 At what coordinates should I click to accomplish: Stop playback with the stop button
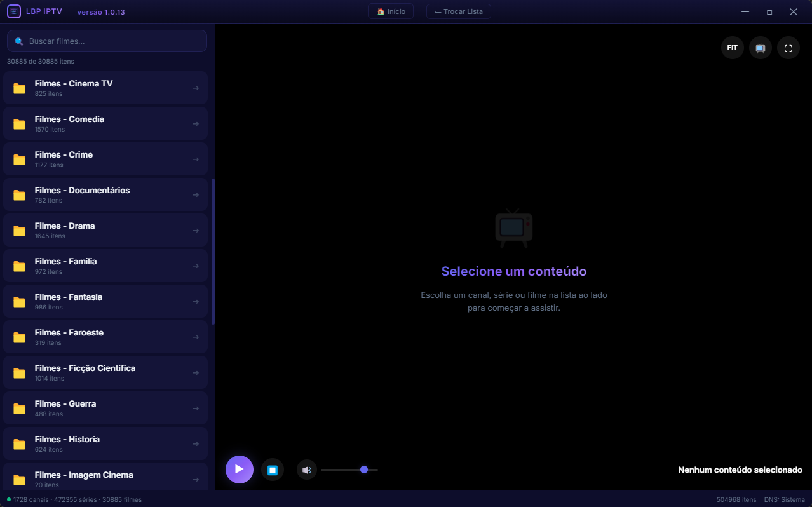(x=273, y=470)
